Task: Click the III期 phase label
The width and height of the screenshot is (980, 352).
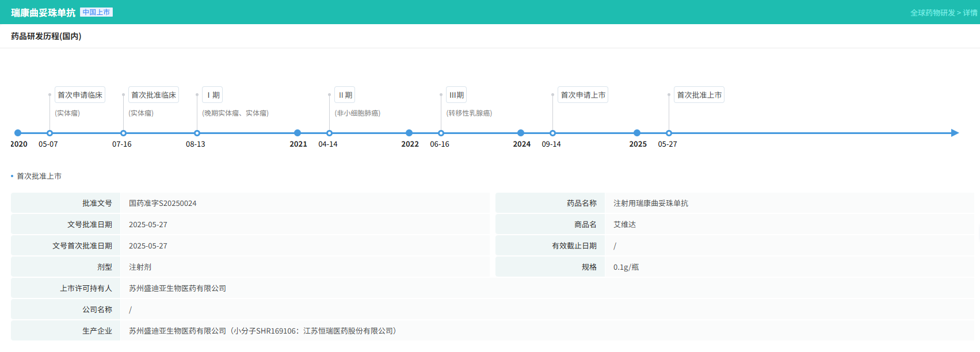Action: [456, 95]
